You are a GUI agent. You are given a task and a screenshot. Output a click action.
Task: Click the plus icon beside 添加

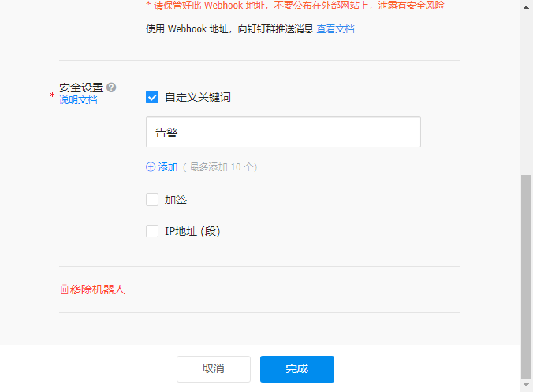click(x=151, y=167)
